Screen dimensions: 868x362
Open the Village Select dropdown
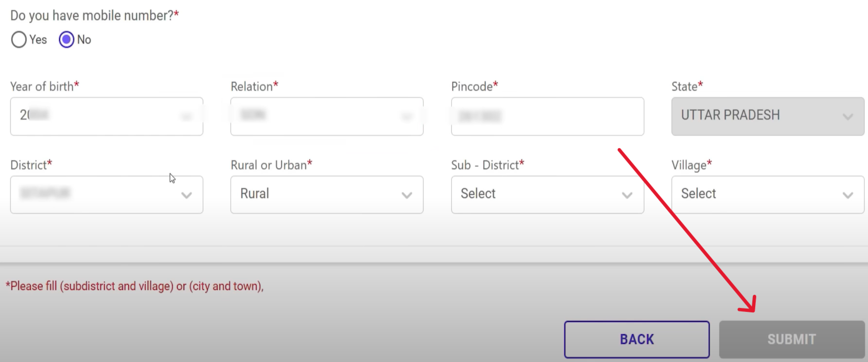pos(767,195)
